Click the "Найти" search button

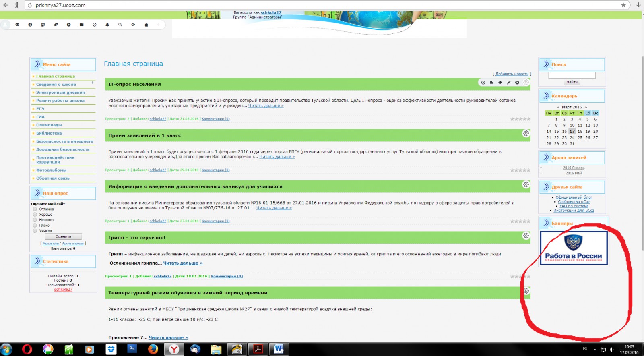pyautogui.click(x=572, y=82)
